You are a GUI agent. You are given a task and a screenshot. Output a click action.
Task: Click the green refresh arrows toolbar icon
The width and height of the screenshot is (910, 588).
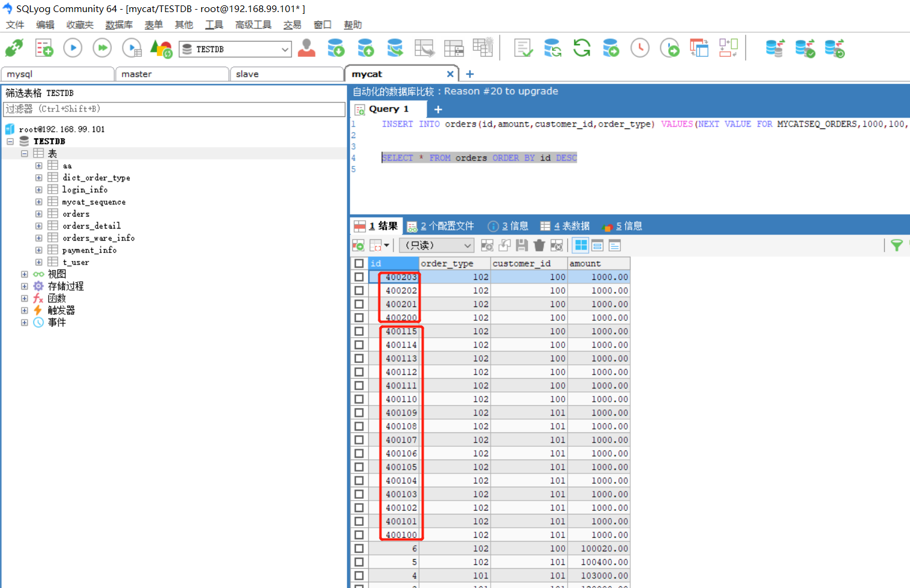pos(582,48)
